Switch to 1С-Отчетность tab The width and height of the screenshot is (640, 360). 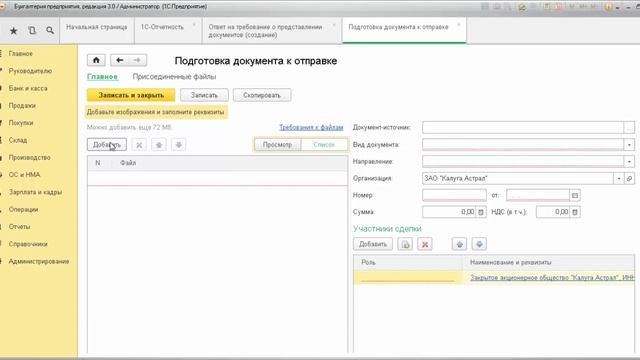pyautogui.click(x=162, y=27)
